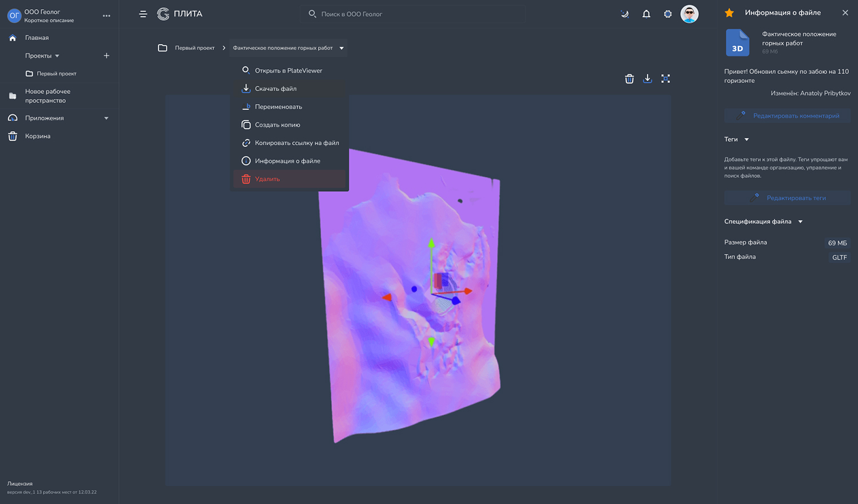858x504 pixels.
Task: Click the green upward axis arrow of the gizmo
Action: point(431,244)
